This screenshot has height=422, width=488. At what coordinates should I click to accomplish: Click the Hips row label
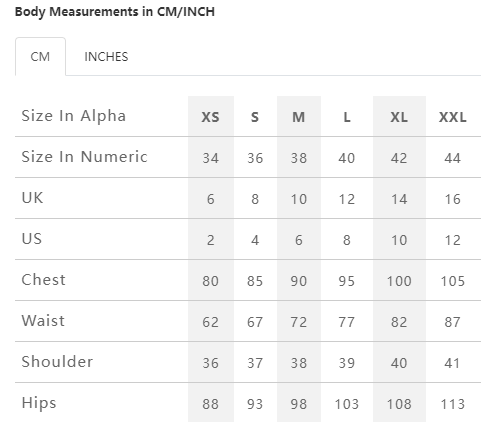point(39,403)
